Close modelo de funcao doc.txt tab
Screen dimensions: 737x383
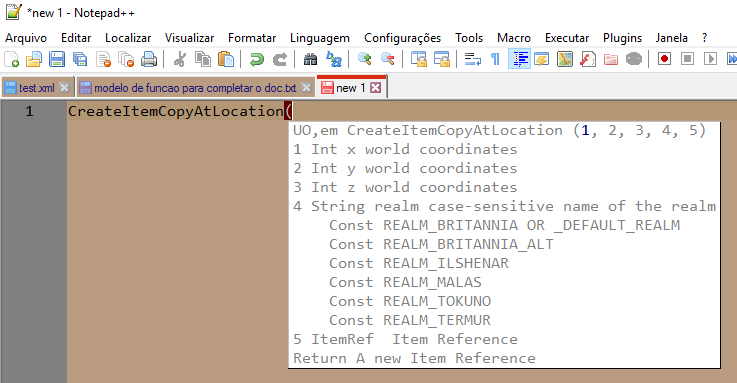click(x=306, y=88)
